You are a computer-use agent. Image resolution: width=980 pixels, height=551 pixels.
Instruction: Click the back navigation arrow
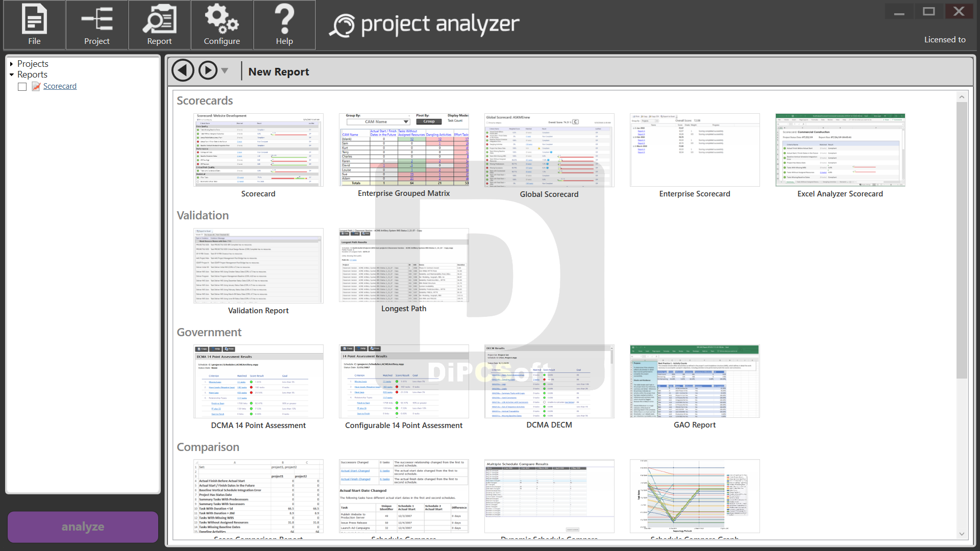tap(183, 70)
